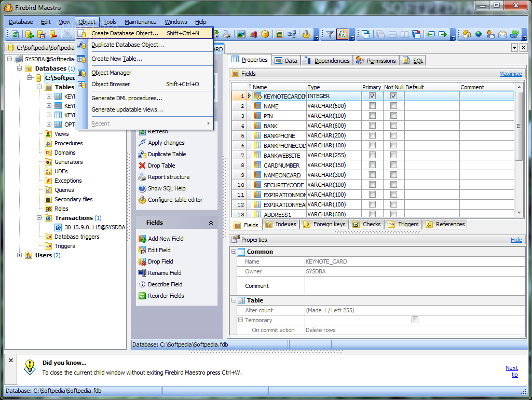Collapse the Tables tree node
The image size is (532, 400).
tap(39, 87)
